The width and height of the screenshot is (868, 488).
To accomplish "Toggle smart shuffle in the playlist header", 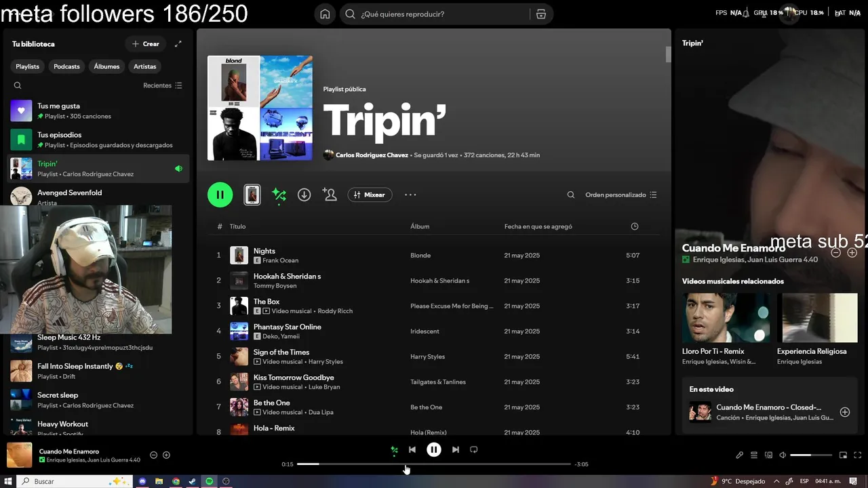I will coord(279,195).
